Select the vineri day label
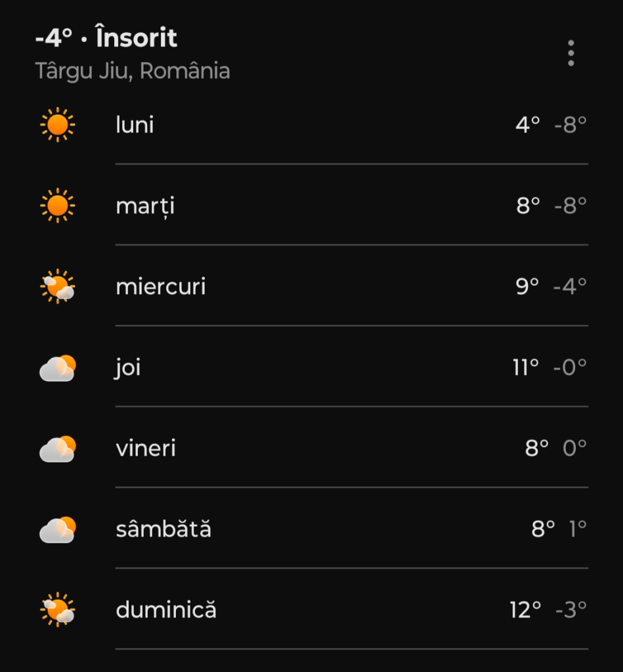The image size is (623, 672). (x=146, y=449)
